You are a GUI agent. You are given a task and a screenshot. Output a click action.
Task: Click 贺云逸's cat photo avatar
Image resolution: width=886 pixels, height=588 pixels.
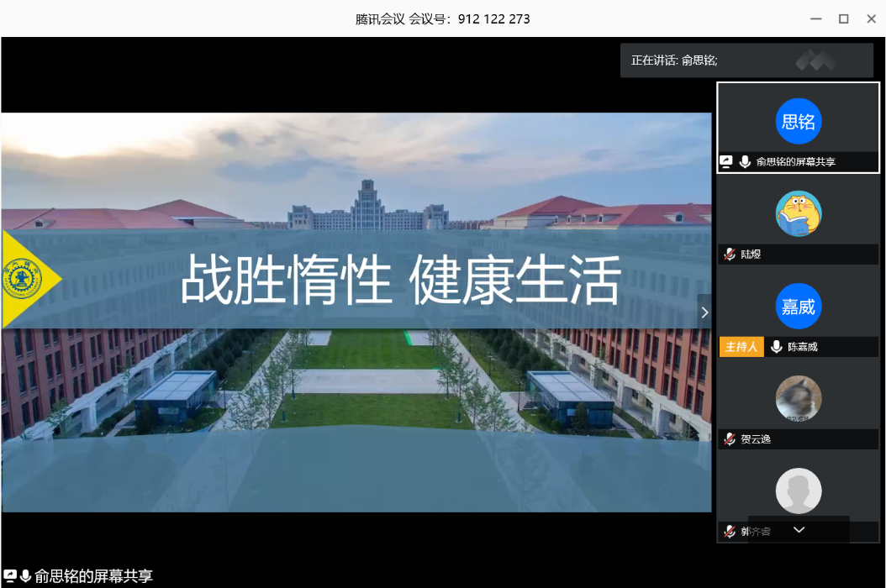coord(798,398)
